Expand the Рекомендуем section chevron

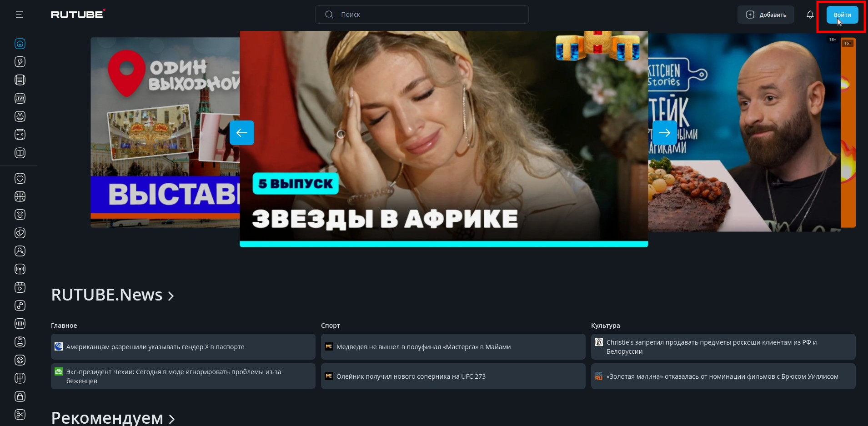pyautogui.click(x=172, y=419)
